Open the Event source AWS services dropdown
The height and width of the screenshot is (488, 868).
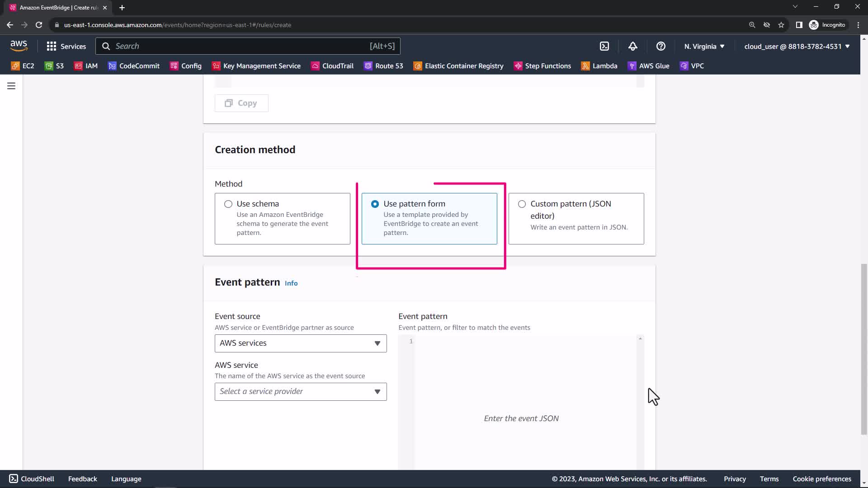click(x=301, y=343)
